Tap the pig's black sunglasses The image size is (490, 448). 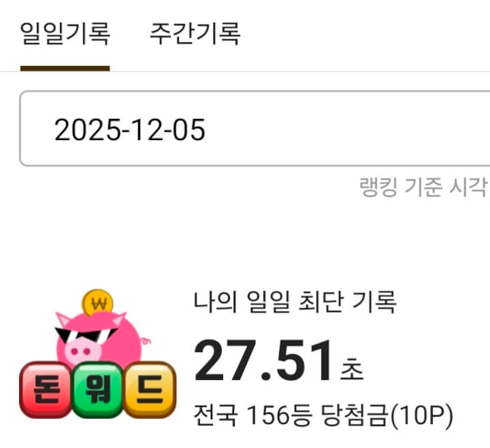point(85,335)
